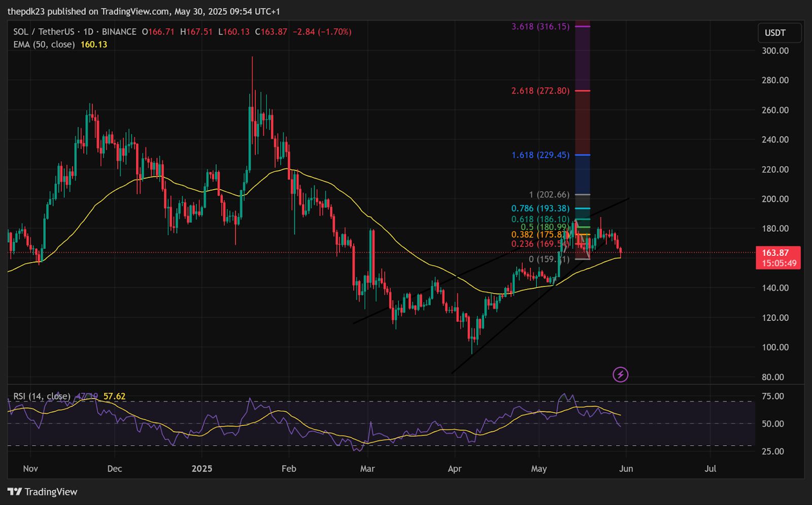Click the TradingView text link at bottom
The height and width of the screenshot is (505, 812).
[x=51, y=492]
